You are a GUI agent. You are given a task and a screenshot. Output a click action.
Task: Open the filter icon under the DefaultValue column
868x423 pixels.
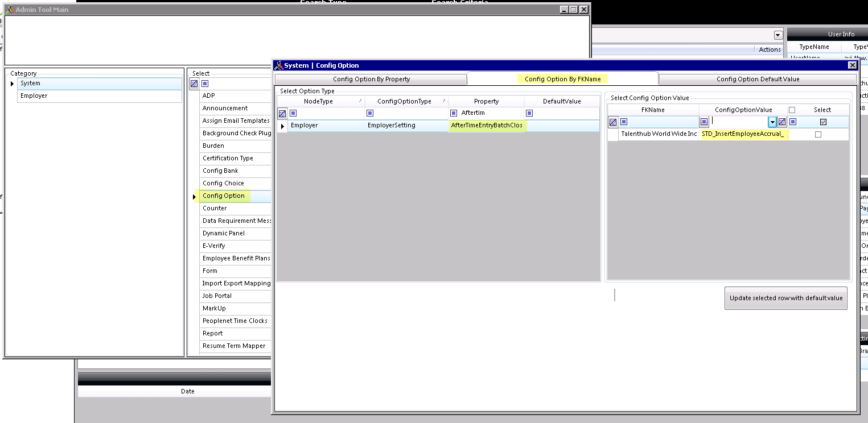pyautogui.click(x=529, y=113)
